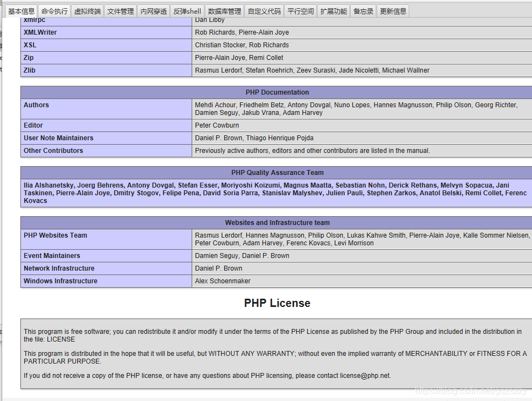Click 'Daniel P. Brown' Network Infrastructure cell
This screenshot has width=532, height=401.
[362, 268]
